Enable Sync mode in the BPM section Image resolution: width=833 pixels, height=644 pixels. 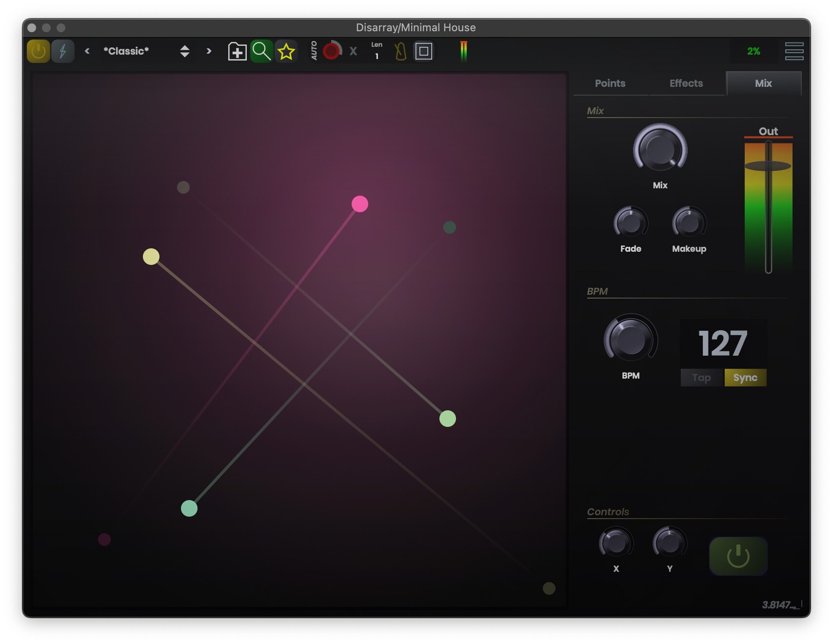click(745, 377)
